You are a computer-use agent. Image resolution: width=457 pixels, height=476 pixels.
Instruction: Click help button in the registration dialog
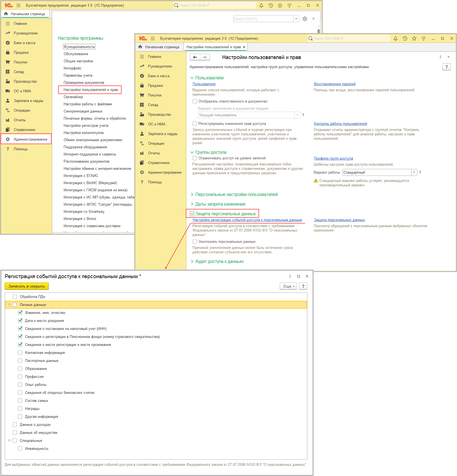(303, 286)
